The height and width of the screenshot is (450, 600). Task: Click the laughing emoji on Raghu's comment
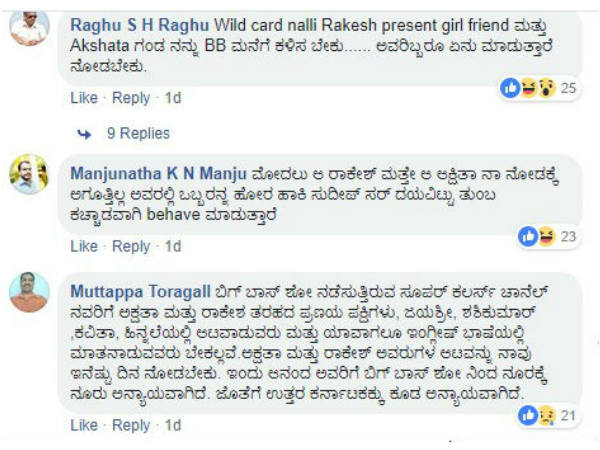coord(529,88)
